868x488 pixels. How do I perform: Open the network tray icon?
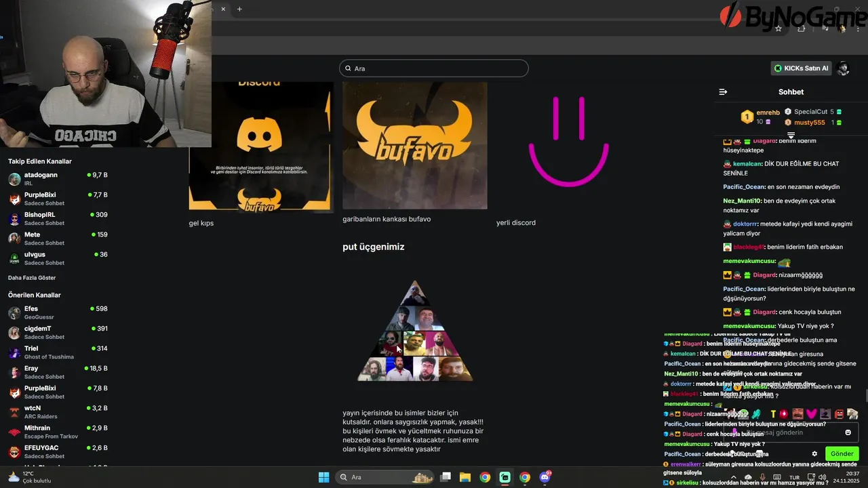pyautogui.click(x=810, y=477)
